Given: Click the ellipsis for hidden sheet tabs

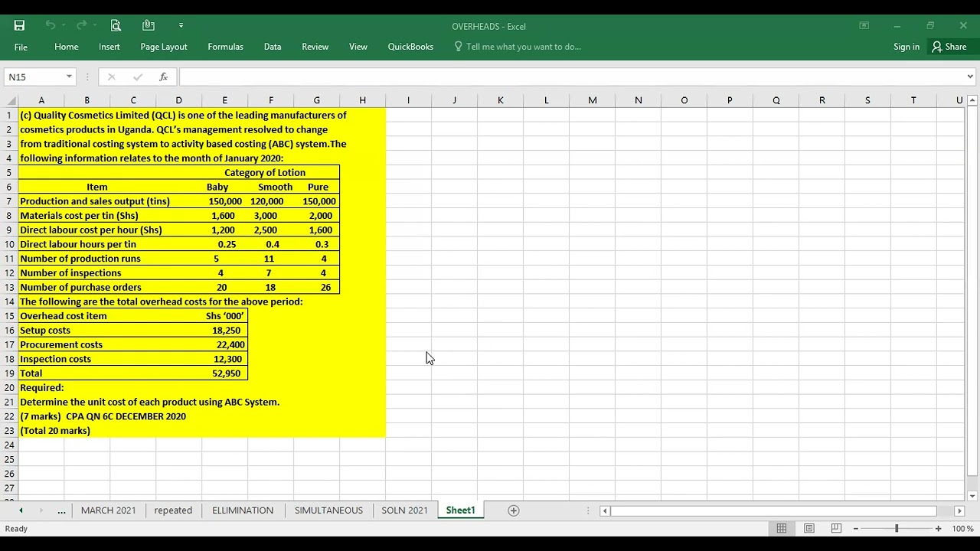Looking at the screenshot, I should tap(61, 510).
